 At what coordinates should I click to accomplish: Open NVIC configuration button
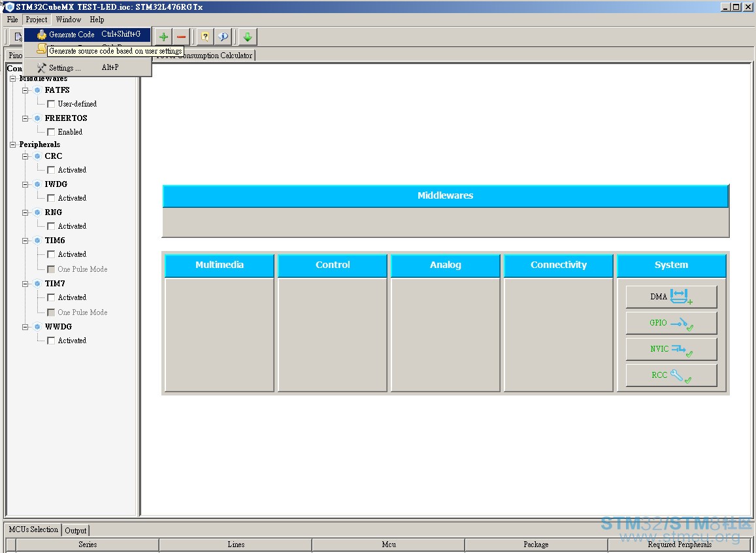pos(671,348)
